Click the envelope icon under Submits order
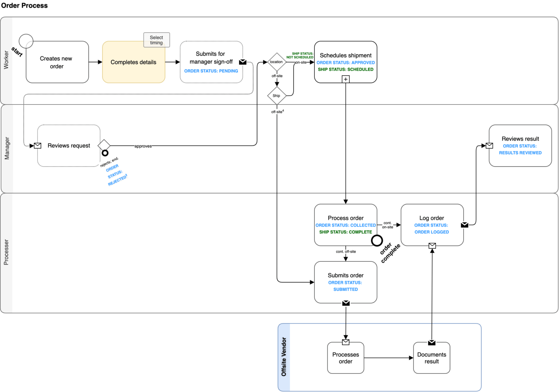The width and height of the screenshot is (559, 392). click(346, 303)
